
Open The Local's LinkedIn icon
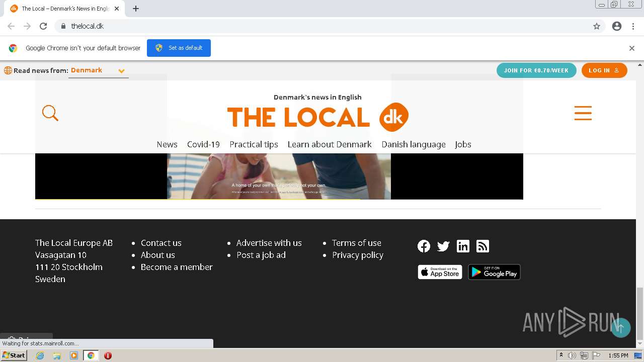[x=463, y=246]
